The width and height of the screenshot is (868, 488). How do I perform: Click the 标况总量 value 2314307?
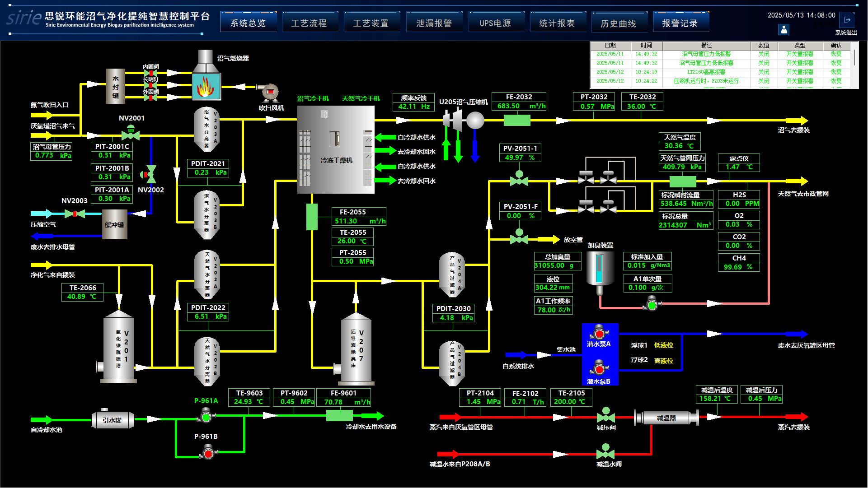coord(685,225)
